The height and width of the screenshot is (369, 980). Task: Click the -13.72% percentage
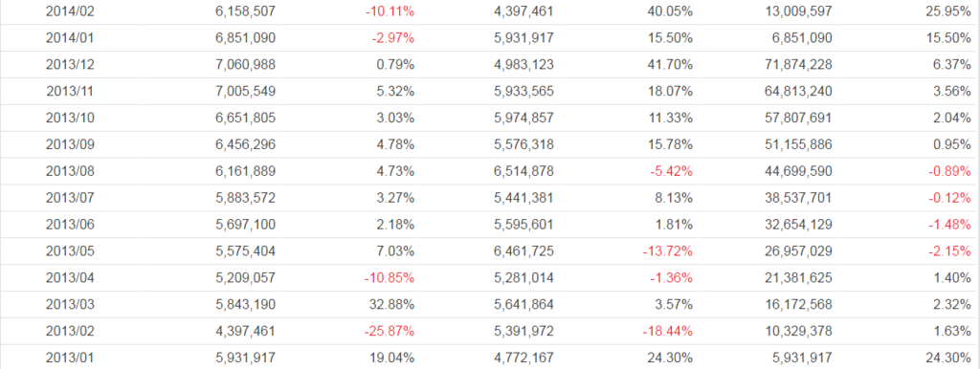click(x=667, y=251)
